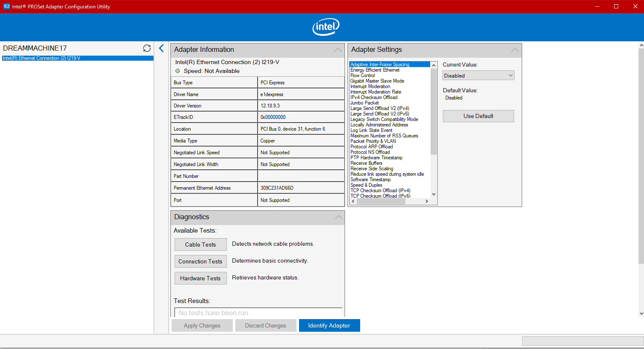The image size is (644, 349).
Task: Click main page scroll down arrow
Action: (641, 314)
